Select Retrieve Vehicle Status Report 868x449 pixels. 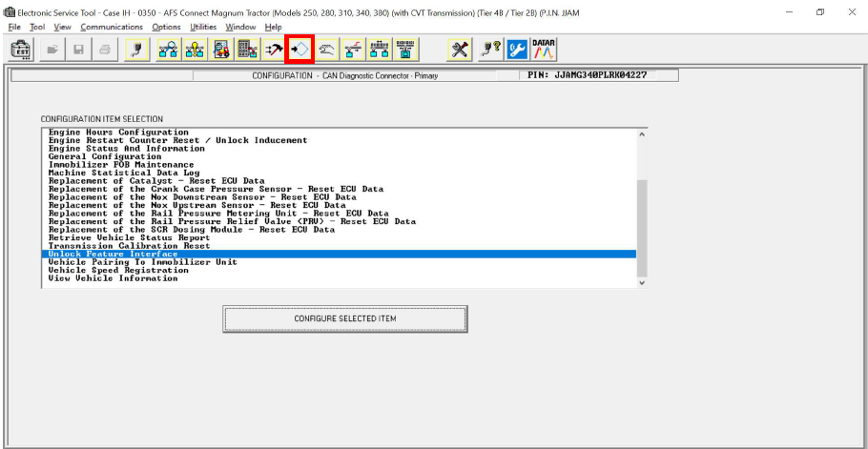coord(339,237)
